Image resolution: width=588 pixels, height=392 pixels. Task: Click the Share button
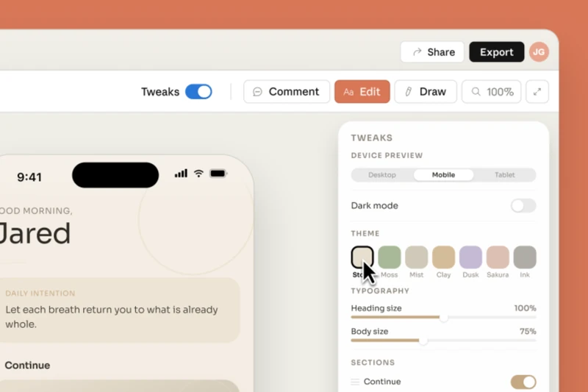pos(433,52)
